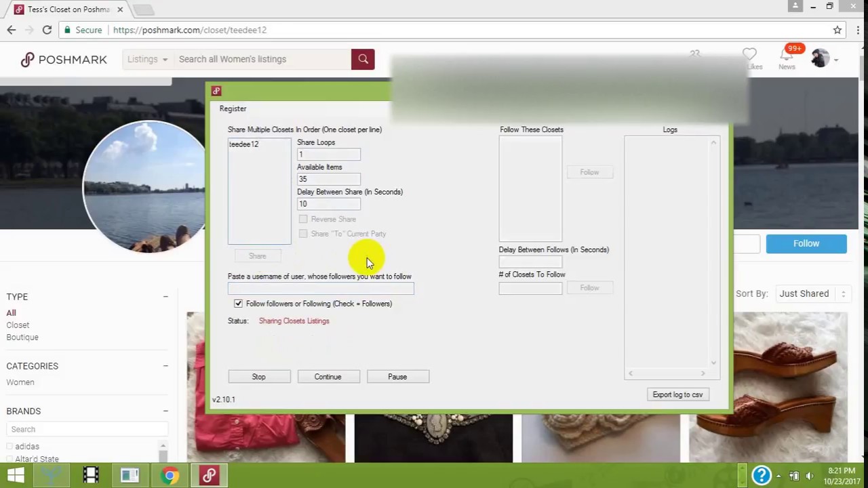Viewport: 868px width, 488px height.
Task: Click the Available Items field
Action: (328, 179)
